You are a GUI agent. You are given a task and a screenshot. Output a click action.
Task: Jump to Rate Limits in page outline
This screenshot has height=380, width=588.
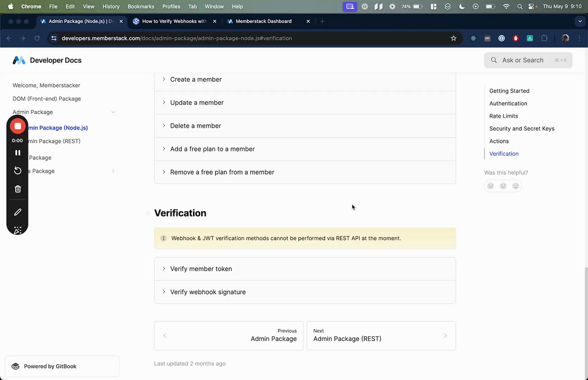[x=503, y=116]
